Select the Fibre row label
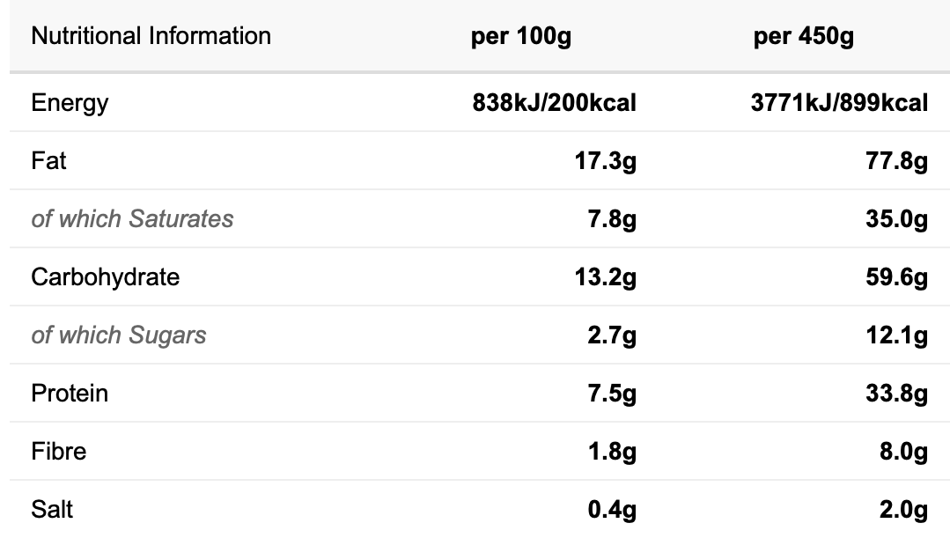 (59, 452)
